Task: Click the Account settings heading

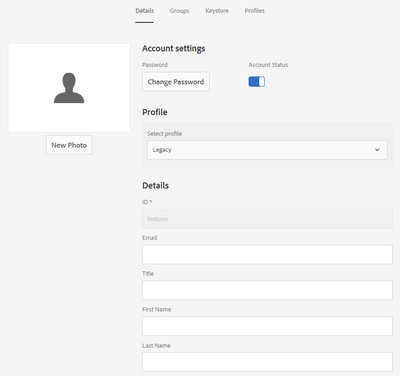Action: coord(174,49)
